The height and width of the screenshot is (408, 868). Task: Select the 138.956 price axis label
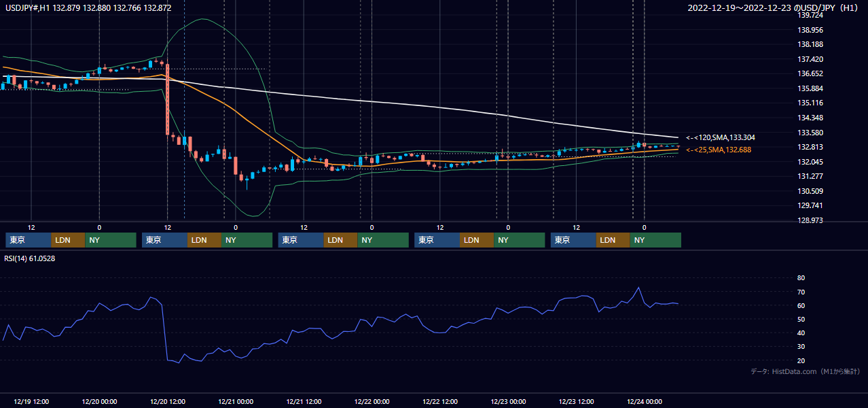click(810, 30)
